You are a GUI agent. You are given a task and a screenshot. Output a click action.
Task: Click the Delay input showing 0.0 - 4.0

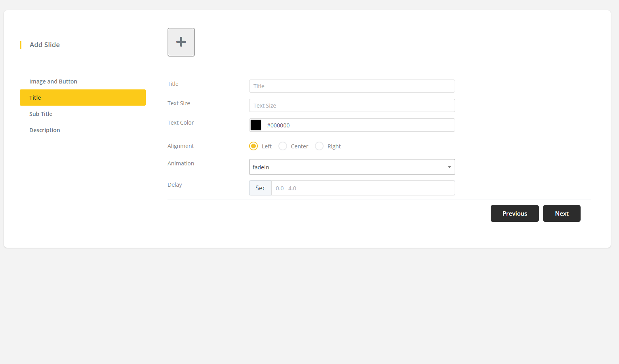point(362,188)
